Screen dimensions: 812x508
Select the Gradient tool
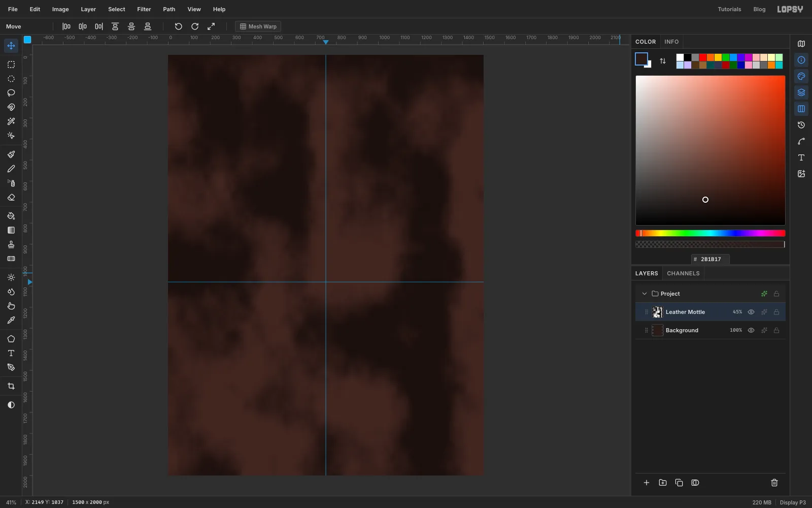pos(11,230)
